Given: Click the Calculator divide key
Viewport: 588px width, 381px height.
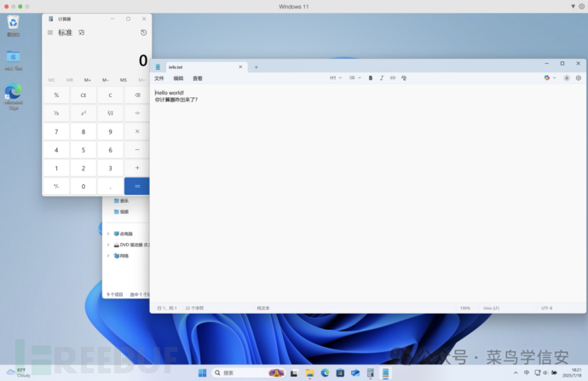Looking at the screenshot, I should (x=137, y=113).
